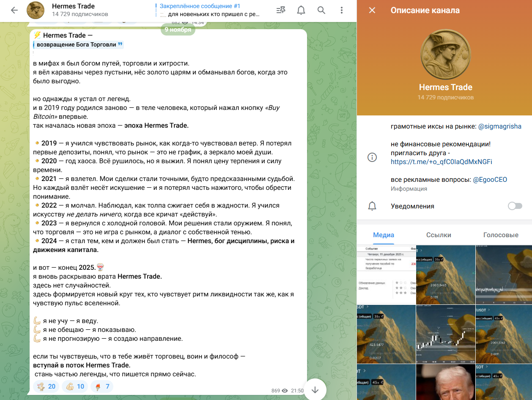Switch to the Ссылки tab

coord(439,235)
